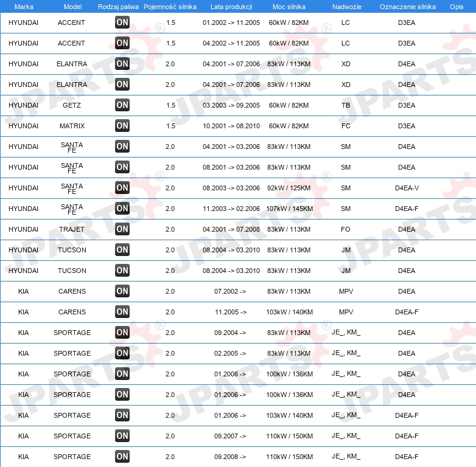Image resolution: width=476 pixels, height=467 pixels.
Task: Select the FC body code cell
Action: tap(346, 126)
